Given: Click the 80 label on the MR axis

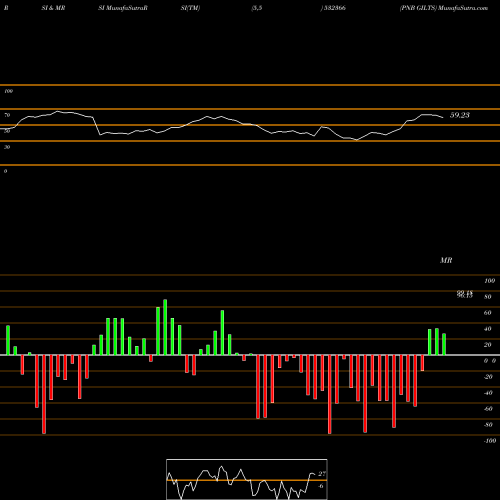Looking at the screenshot, I should tap(488, 297).
